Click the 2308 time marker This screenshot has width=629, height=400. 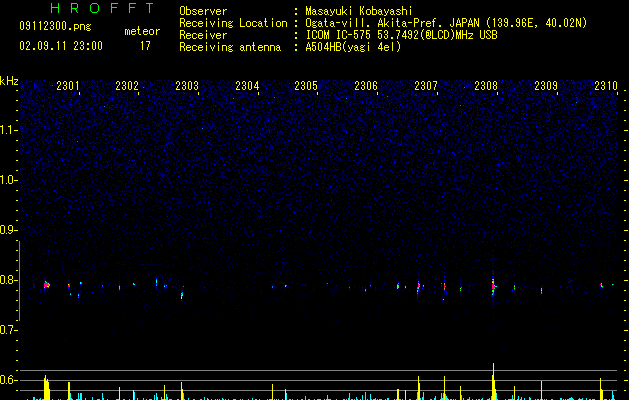pyautogui.click(x=486, y=85)
